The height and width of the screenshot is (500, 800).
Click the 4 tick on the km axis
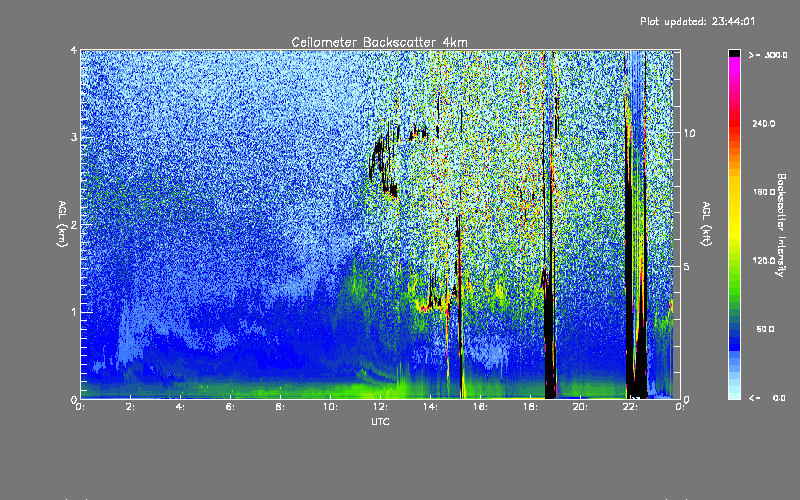pos(74,51)
